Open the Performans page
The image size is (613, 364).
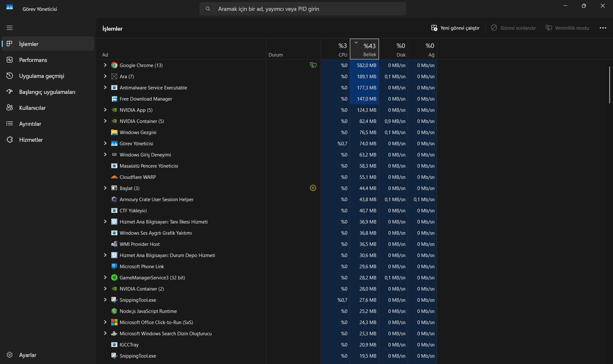click(x=48, y=60)
